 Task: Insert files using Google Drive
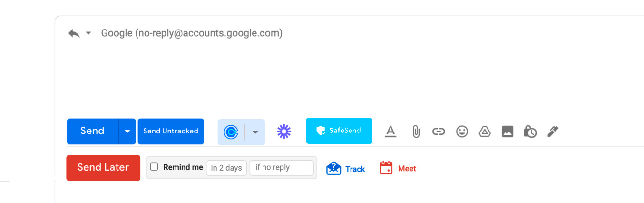click(485, 132)
